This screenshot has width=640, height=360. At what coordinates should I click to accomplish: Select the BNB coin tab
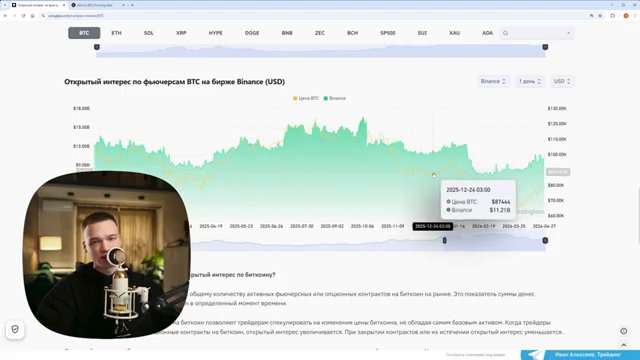coord(287,33)
